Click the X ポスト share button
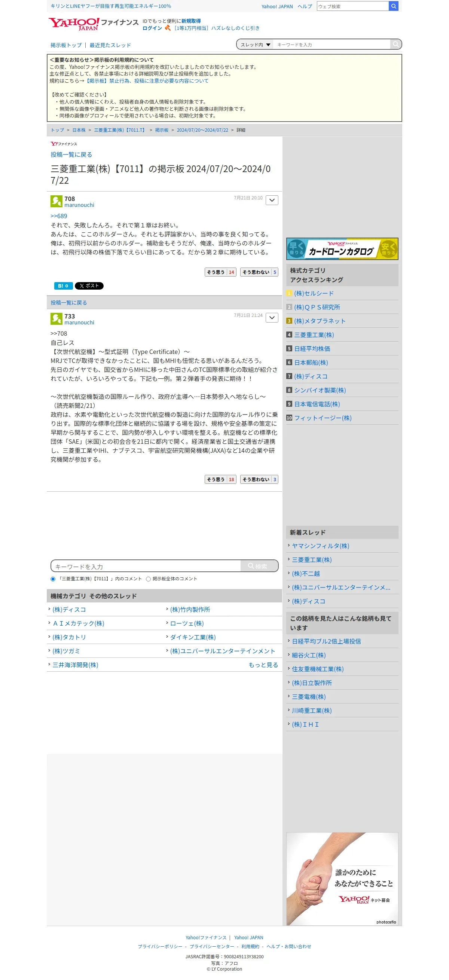The image size is (449, 980). pos(89,286)
